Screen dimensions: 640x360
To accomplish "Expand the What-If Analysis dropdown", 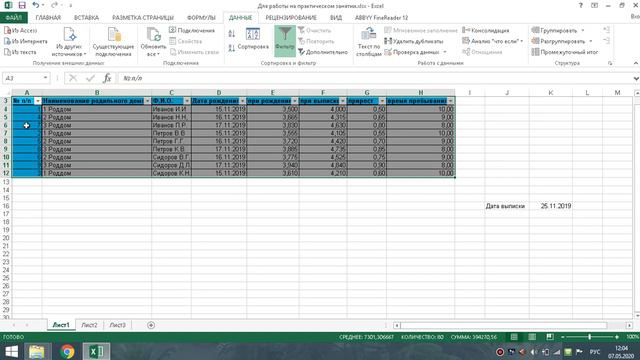I will coord(521,41).
